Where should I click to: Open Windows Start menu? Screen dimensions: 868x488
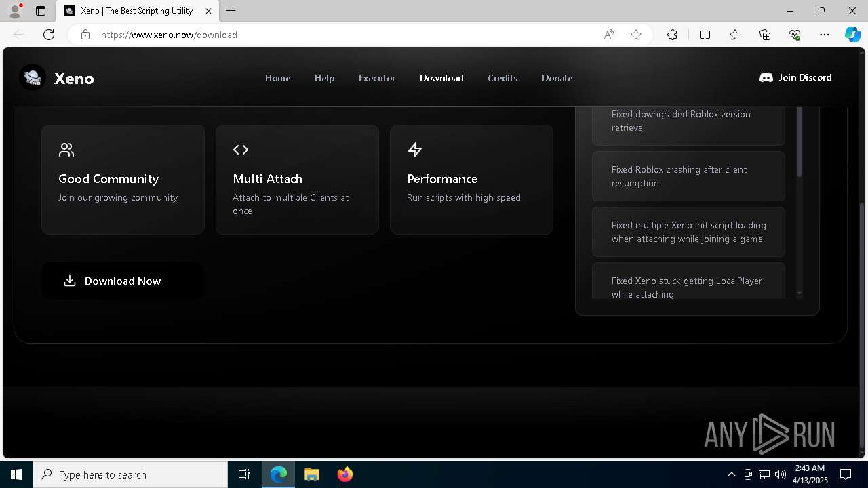click(16, 474)
